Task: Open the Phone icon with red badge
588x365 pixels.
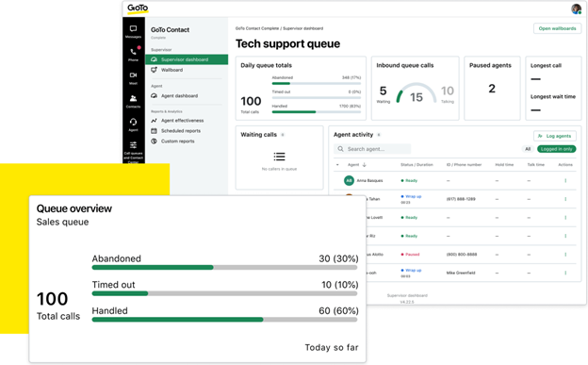Action: [x=133, y=54]
